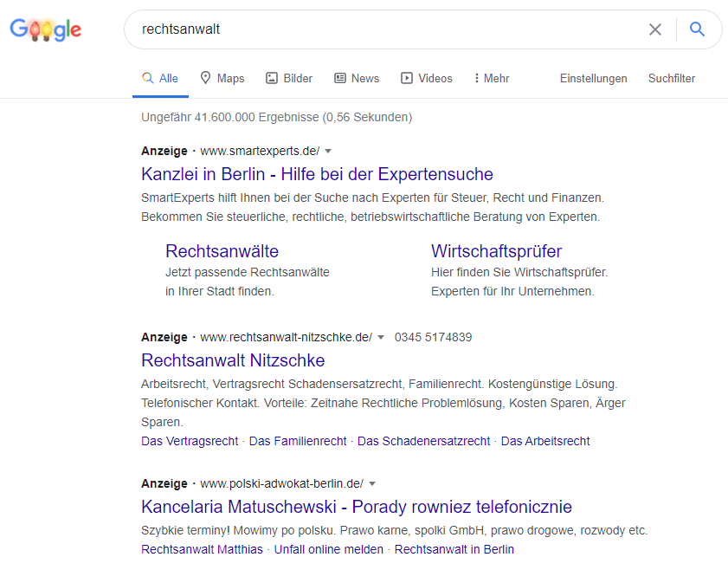Open the Maps tab
The height and width of the screenshot is (570, 728).
(x=222, y=78)
